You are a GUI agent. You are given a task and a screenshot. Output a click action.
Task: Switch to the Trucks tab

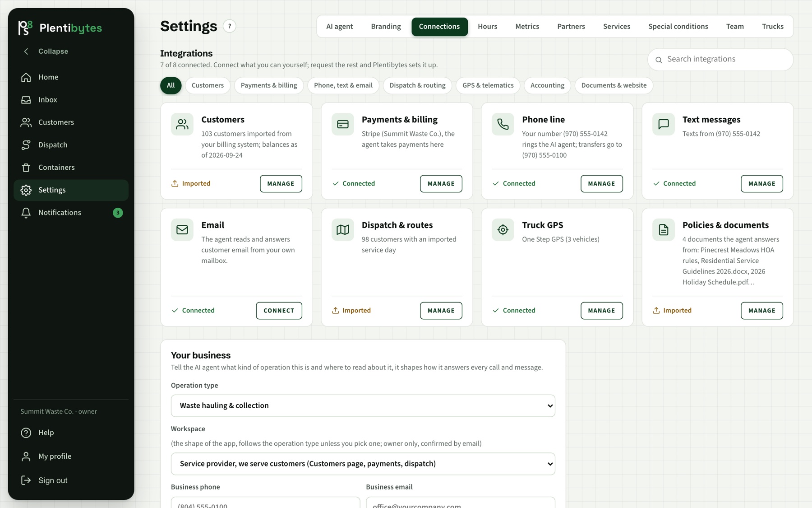773,27
